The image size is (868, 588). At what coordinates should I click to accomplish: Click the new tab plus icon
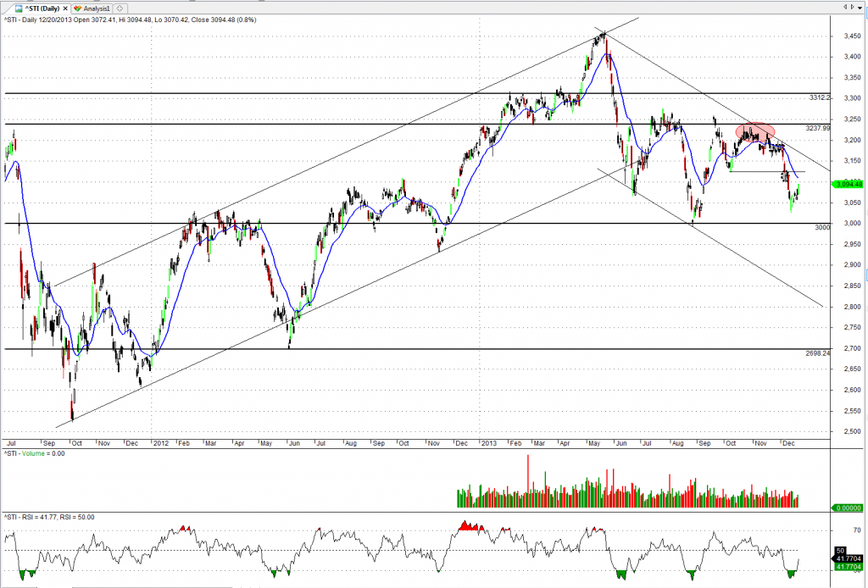click(118, 6)
